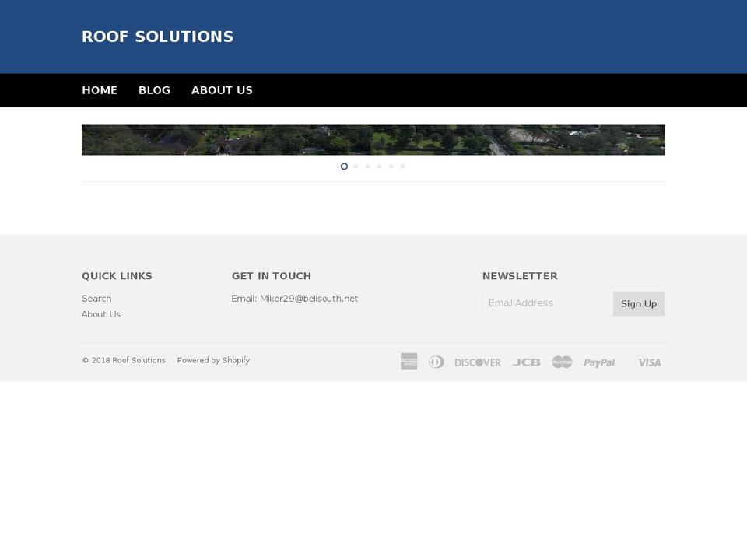Screen dimensions: 747x560
Task: Click the Roof Solutions copyright link
Action: click(139, 360)
